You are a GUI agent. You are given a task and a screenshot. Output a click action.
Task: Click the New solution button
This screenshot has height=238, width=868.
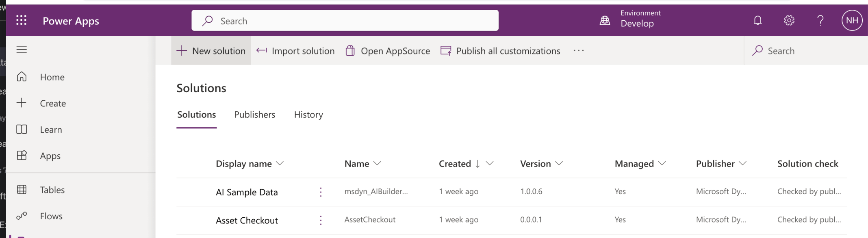pyautogui.click(x=211, y=51)
